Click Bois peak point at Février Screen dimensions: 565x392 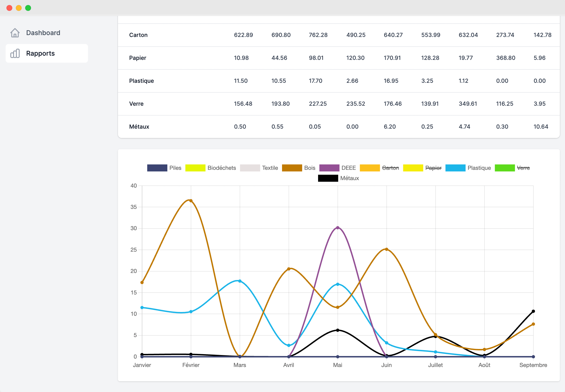(x=191, y=201)
